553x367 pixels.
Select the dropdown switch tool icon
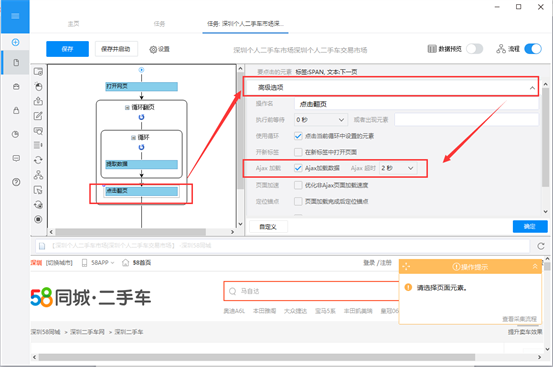tap(38, 145)
